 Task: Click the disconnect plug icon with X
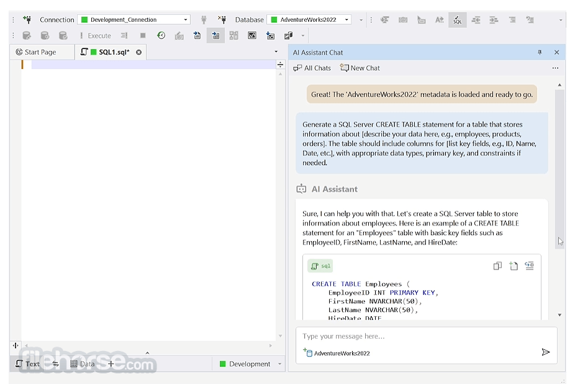222,19
